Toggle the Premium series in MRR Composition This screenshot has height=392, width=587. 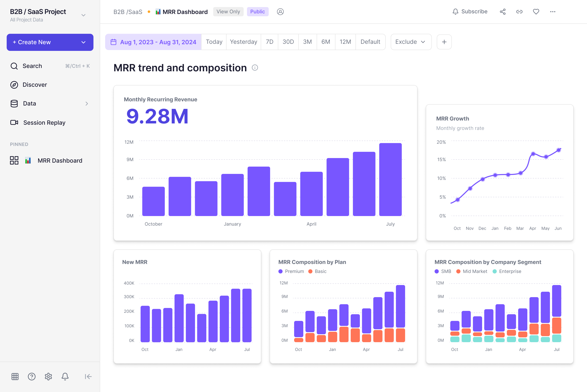click(x=291, y=271)
